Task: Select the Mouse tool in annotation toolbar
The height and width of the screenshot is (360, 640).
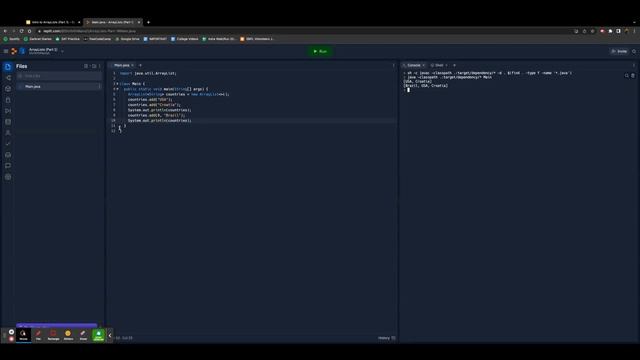Action: point(23,335)
